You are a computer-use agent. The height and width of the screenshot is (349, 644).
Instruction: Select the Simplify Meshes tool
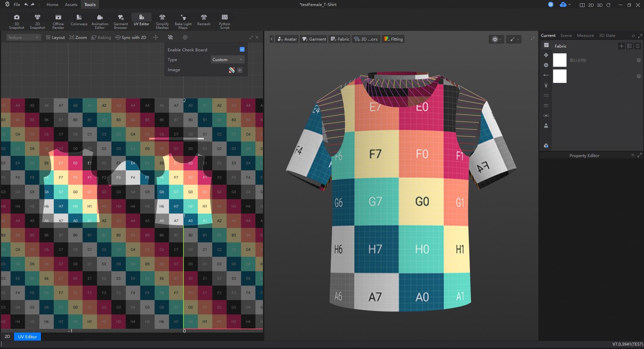(162, 21)
